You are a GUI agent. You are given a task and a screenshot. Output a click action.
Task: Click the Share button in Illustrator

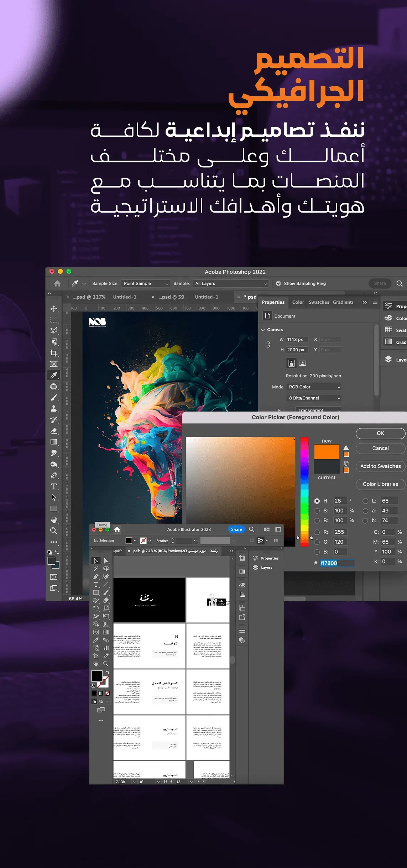pos(236,529)
